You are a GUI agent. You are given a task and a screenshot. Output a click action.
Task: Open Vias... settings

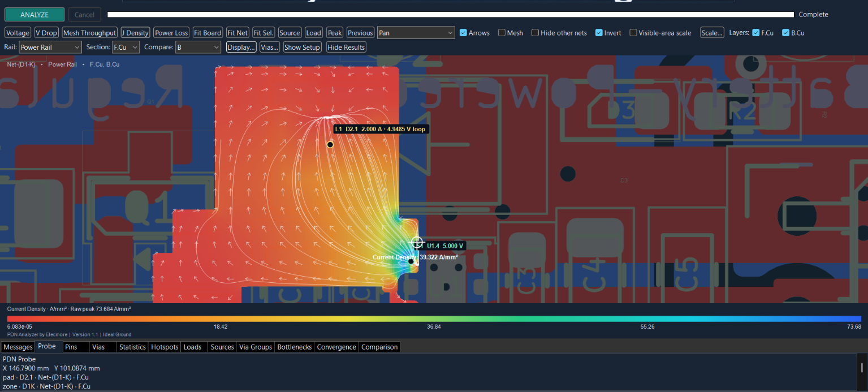coord(270,48)
